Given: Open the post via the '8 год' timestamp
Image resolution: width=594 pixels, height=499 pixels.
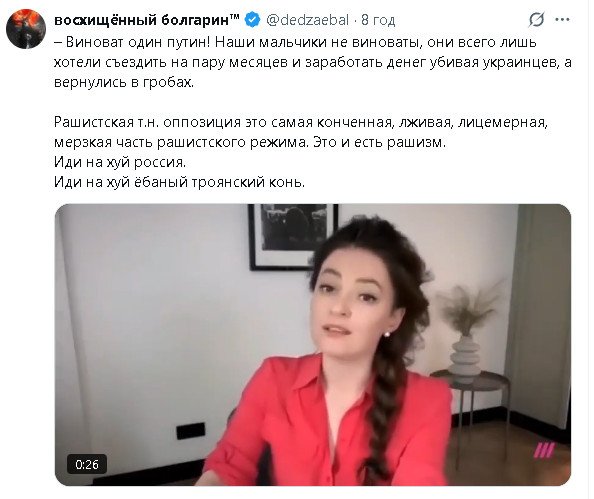Looking at the screenshot, I should [378, 20].
